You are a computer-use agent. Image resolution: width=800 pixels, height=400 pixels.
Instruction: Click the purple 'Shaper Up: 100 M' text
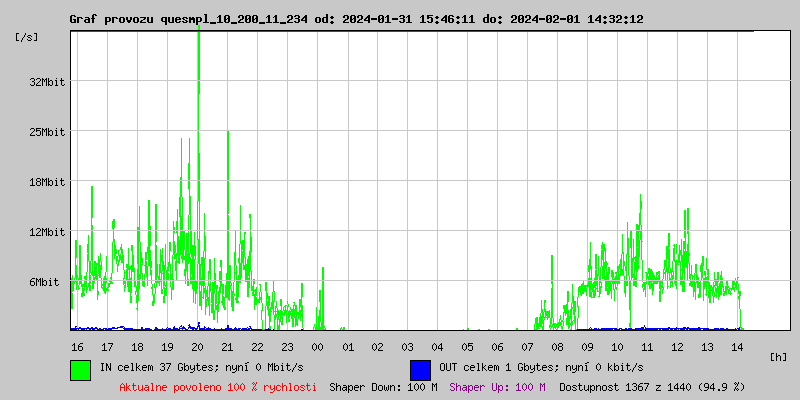click(497, 387)
